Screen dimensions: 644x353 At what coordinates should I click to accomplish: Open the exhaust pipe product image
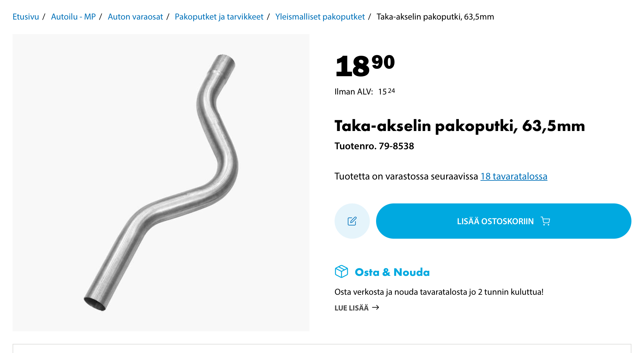coord(161,182)
